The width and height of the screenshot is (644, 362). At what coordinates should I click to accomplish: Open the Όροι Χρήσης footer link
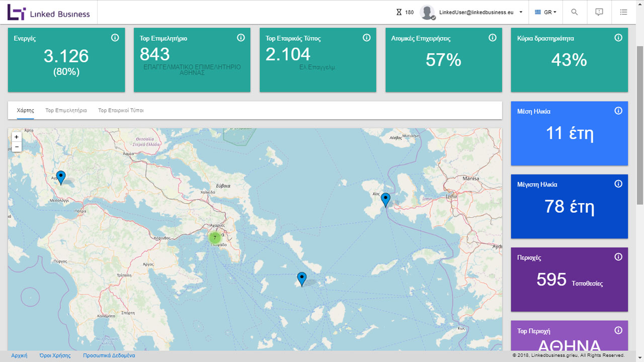55,355
